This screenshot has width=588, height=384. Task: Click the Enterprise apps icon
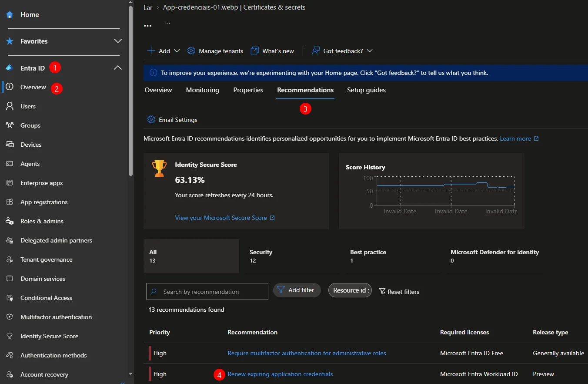click(10, 183)
